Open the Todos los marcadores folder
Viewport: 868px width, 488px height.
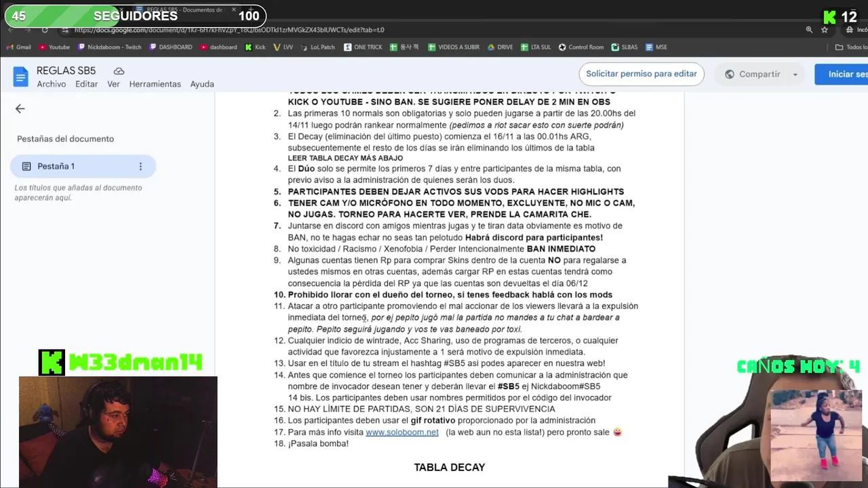[851, 47]
